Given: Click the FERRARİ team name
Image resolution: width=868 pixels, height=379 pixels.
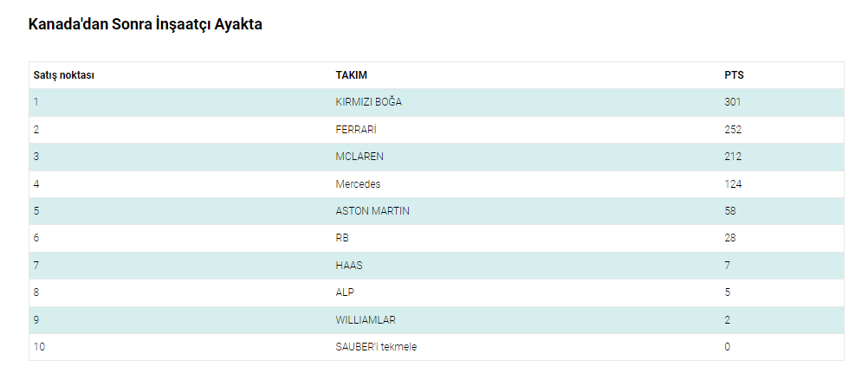Looking at the screenshot, I should point(356,130).
